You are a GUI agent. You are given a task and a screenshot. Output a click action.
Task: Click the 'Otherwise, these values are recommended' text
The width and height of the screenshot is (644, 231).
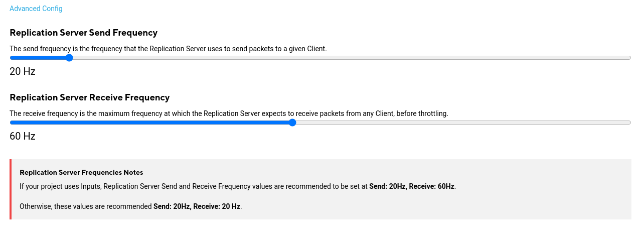click(x=86, y=206)
